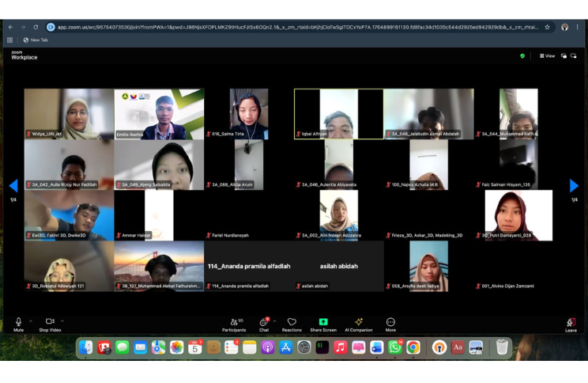The image size is (588, 383).
Task: Bookmark this page with the star icon
Action: point(547,27)
